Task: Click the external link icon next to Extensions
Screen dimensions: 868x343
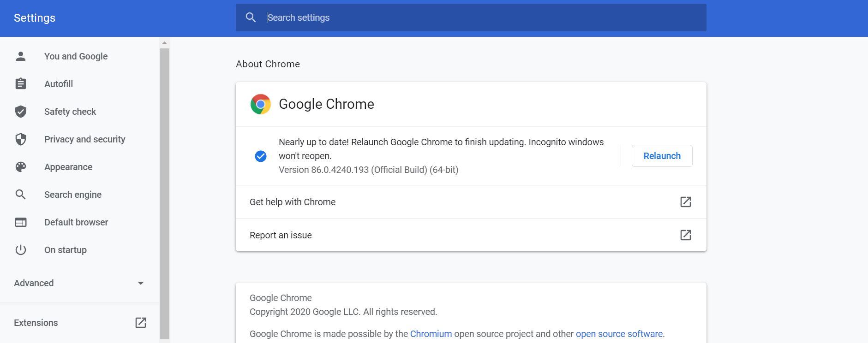Action: tap(141, 323)
